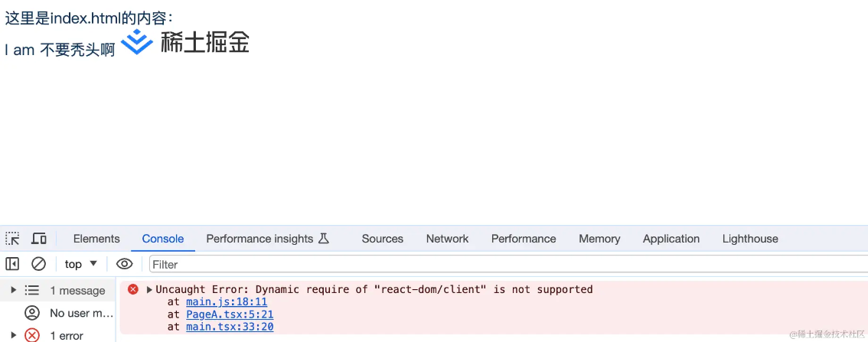Click the red error icon in sidebar
This screenshot has width=868, height=342.
point(32,335)
